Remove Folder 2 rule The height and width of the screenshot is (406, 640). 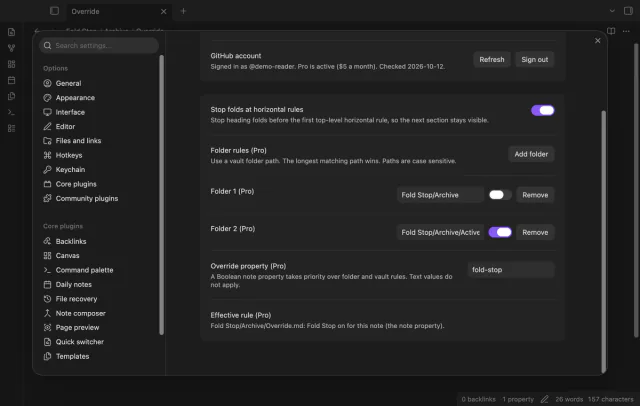click(x=535, y=232)
